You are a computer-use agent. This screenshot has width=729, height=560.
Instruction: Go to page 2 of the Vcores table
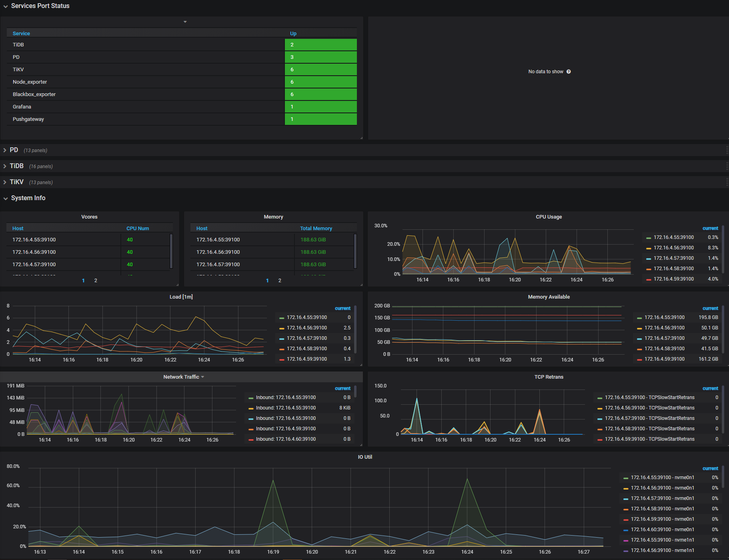click(x=96, y=280)
